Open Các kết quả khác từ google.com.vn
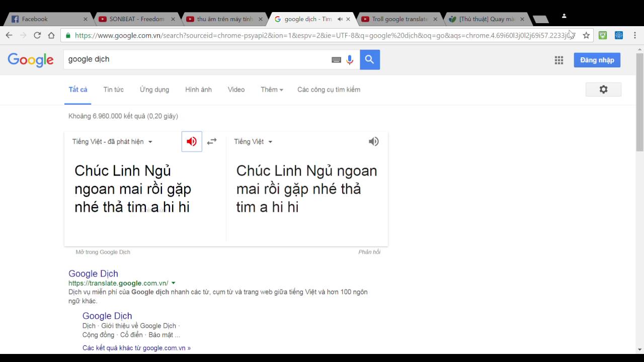Image resolution: width=644 pixels, height=362 pixels. coord(136,348)
